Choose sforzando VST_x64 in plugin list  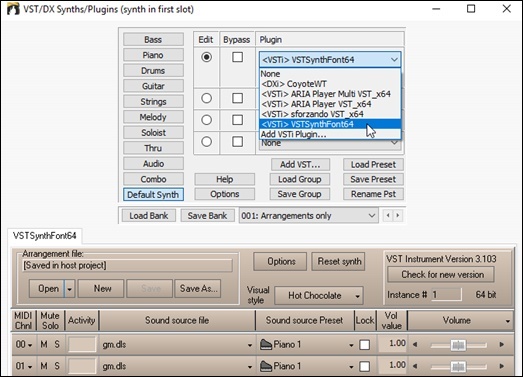[330, 114]
